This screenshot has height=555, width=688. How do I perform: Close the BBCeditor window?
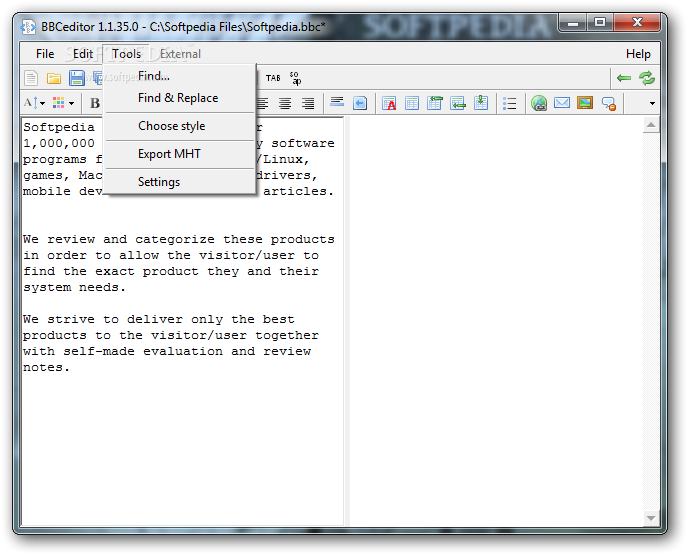click(x=637, y=22)
